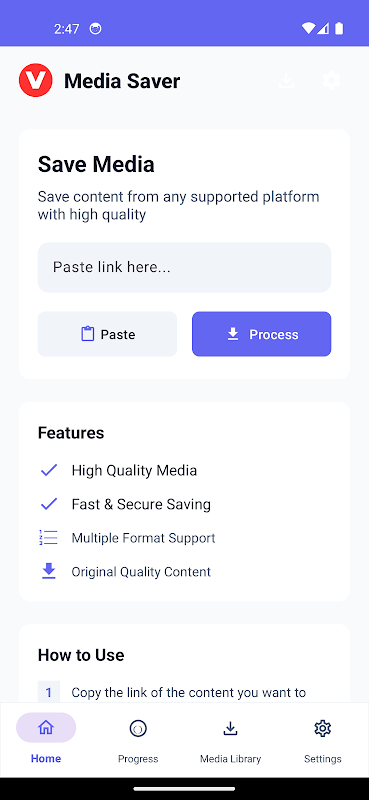Switch to the Media Library tab

coord(230,740)
